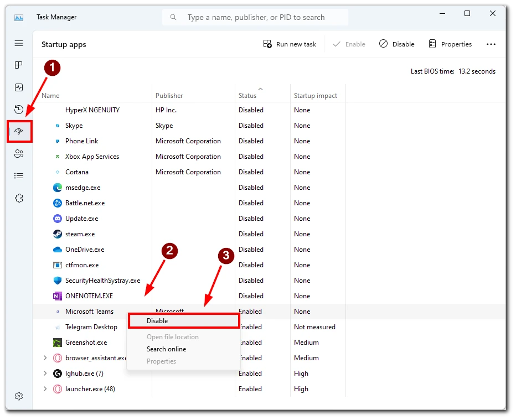516x420 pixels.
Task: Click the ONENOTEM.EXE OneNote icon
Action: tap(58, 296)
